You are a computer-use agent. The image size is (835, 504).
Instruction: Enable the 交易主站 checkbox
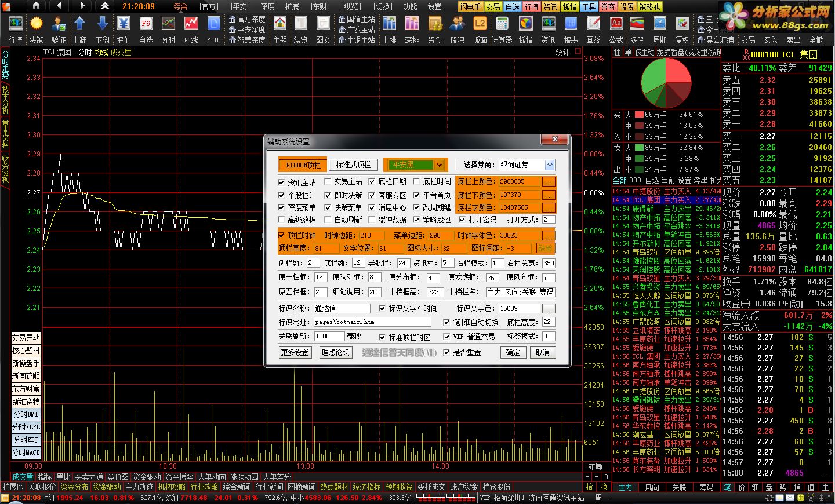[328, 182]
